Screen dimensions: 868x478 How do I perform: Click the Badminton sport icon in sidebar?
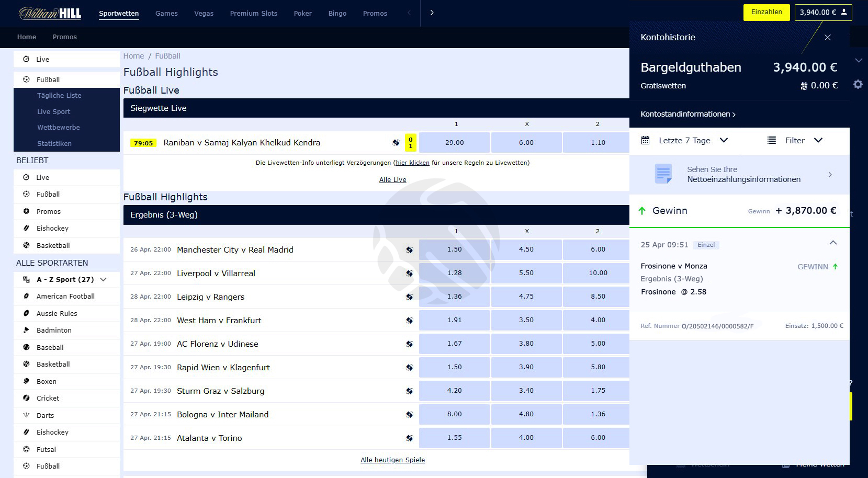pyautogui.click(x=26, y=330)
